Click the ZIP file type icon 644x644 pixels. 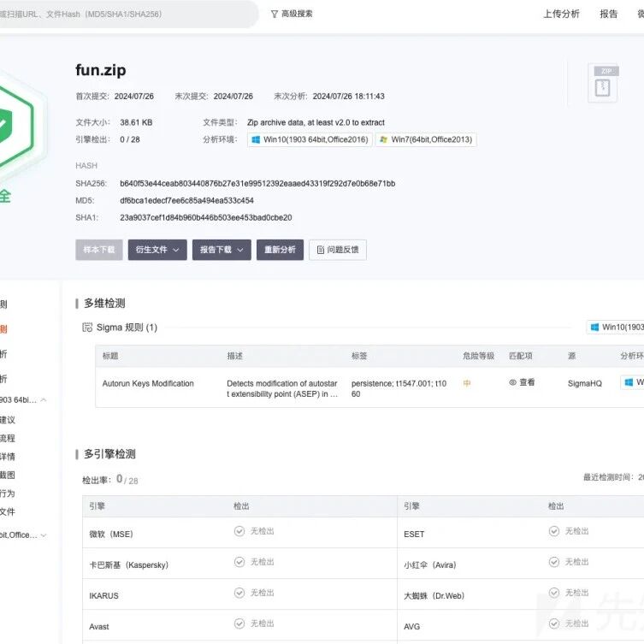pyautogui.click(x=602, y=83)
